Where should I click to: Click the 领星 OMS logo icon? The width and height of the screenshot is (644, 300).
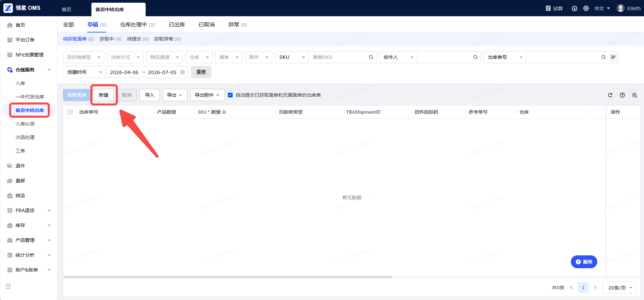[8, 8]
